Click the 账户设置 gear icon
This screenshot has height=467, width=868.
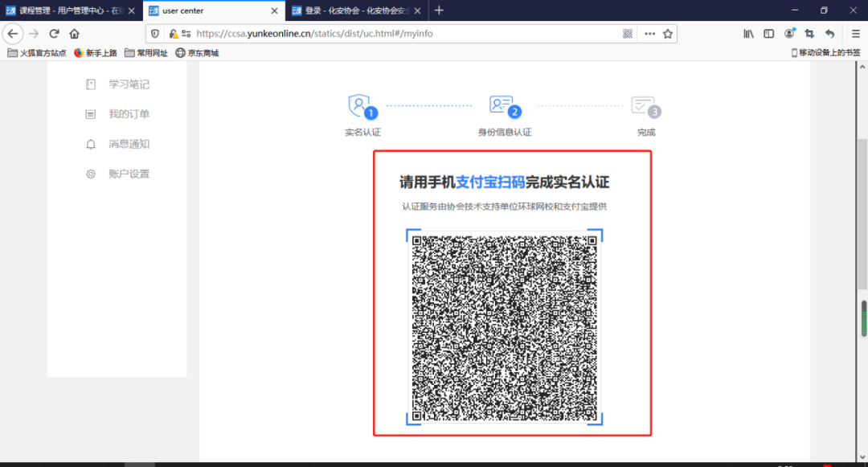coord(91,174)
